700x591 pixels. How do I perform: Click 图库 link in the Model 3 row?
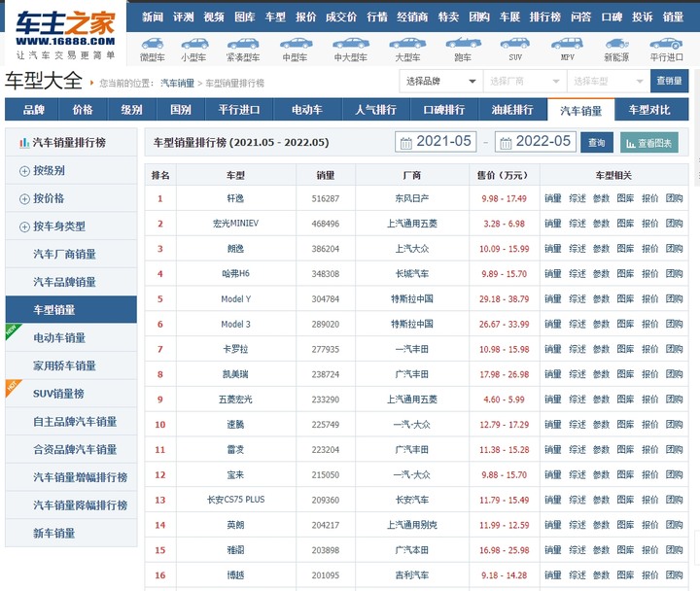(x=625, y=324)
